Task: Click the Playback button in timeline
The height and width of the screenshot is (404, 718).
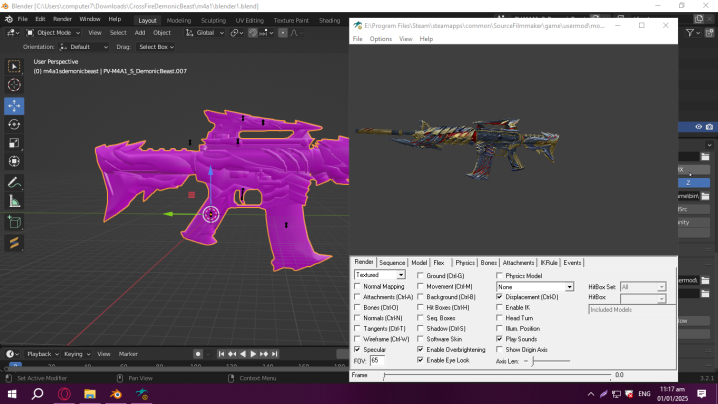Action: (41, 354)
